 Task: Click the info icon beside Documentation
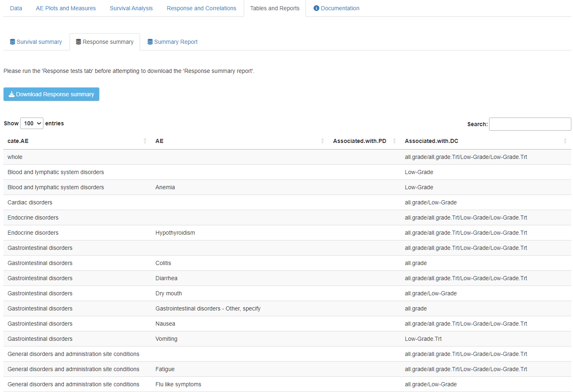click(316, 8)
